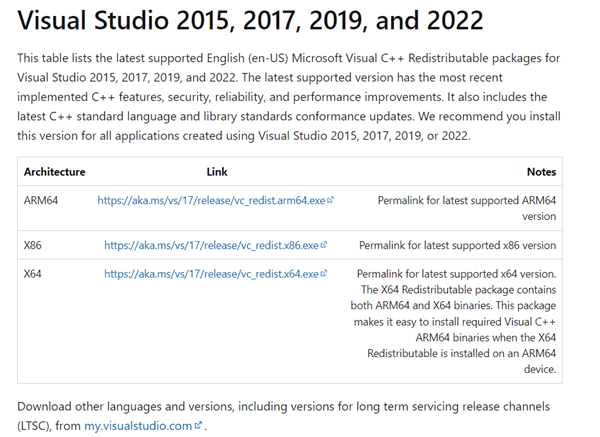The width and height of the screenshot is (600, 437).
Task: Click the ARM64 permalink note text
Action: click(x=466, y=207)
